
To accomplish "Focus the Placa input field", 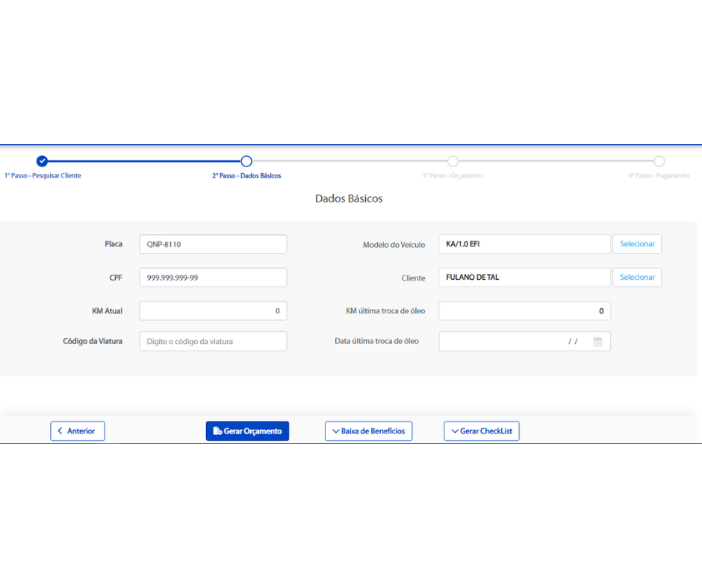I will (x=213, y=244).
